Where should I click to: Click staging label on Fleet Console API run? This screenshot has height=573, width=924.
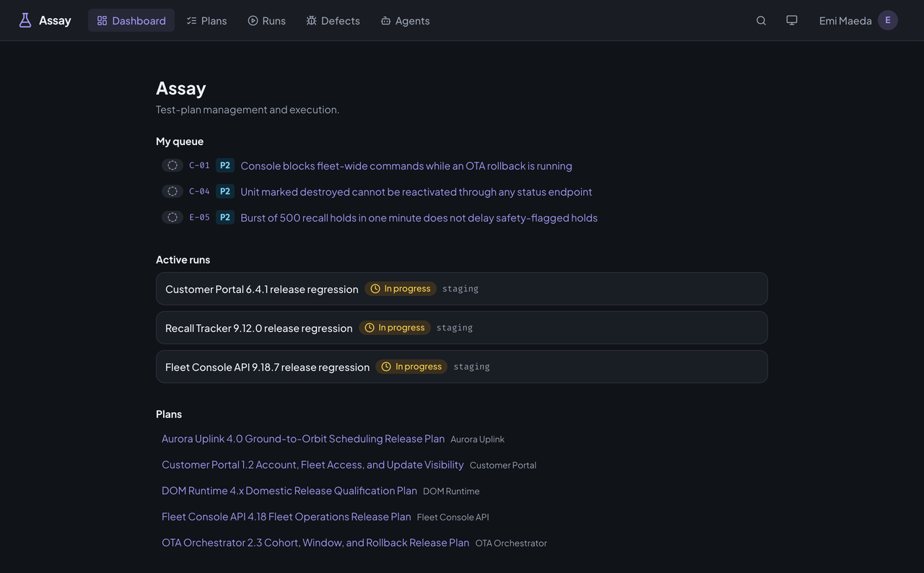471,367
